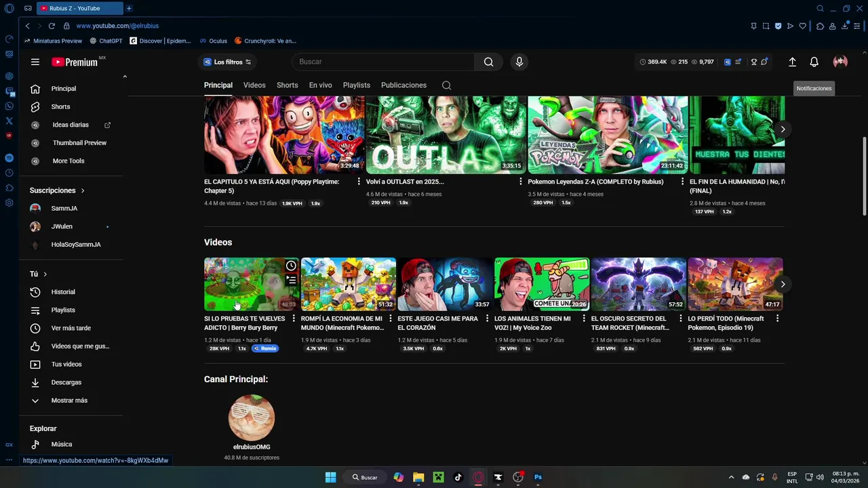Viewport: 868px width, 488px height.
Task: Open the YouTube hamburger guide menu
Action: pos(35,62)
